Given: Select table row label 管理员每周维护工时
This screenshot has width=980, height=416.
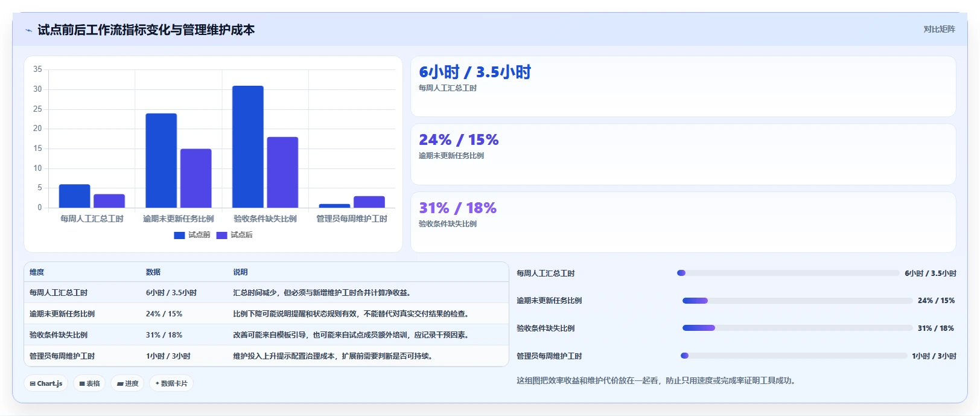Looking at the screenshot, I should coord(62,356).
